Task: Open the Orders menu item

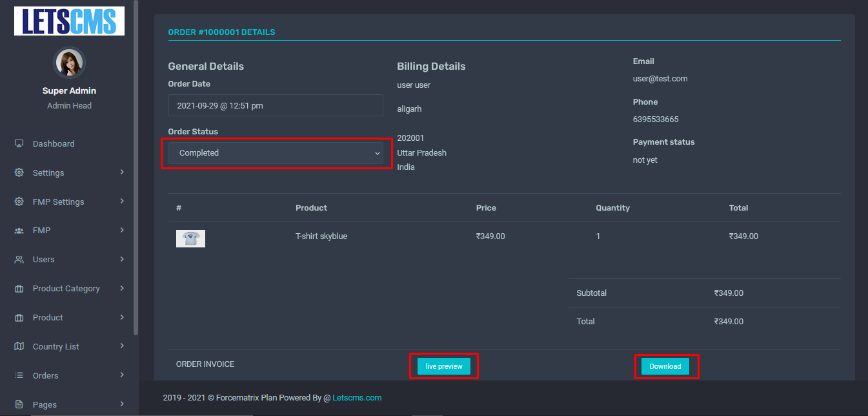Action: 46,375
